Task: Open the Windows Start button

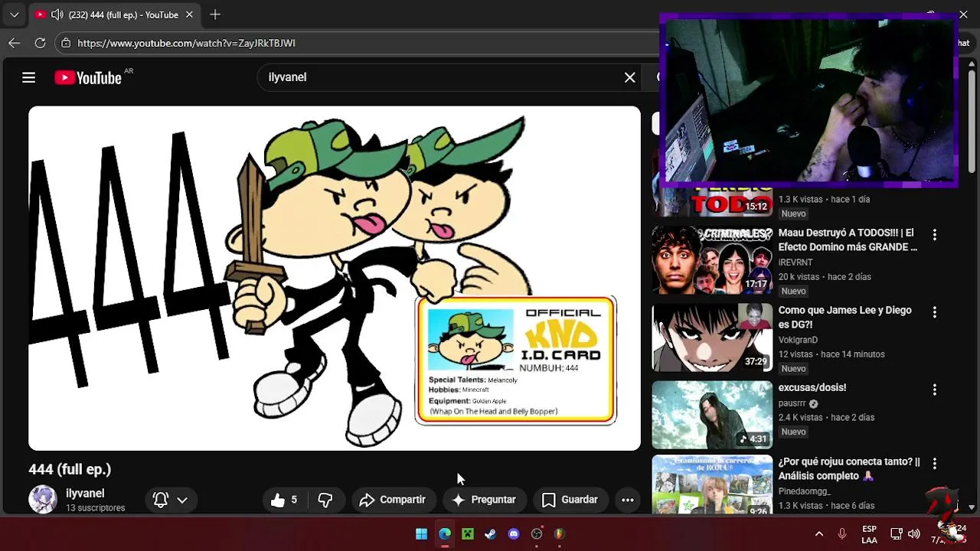Action: click(x=421, y=534)
